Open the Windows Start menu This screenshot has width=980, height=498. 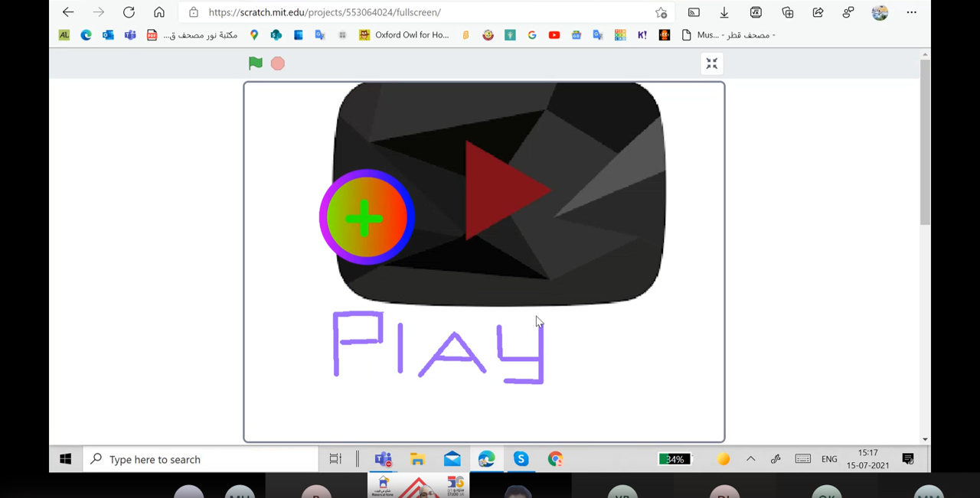[x=66, y=459]
